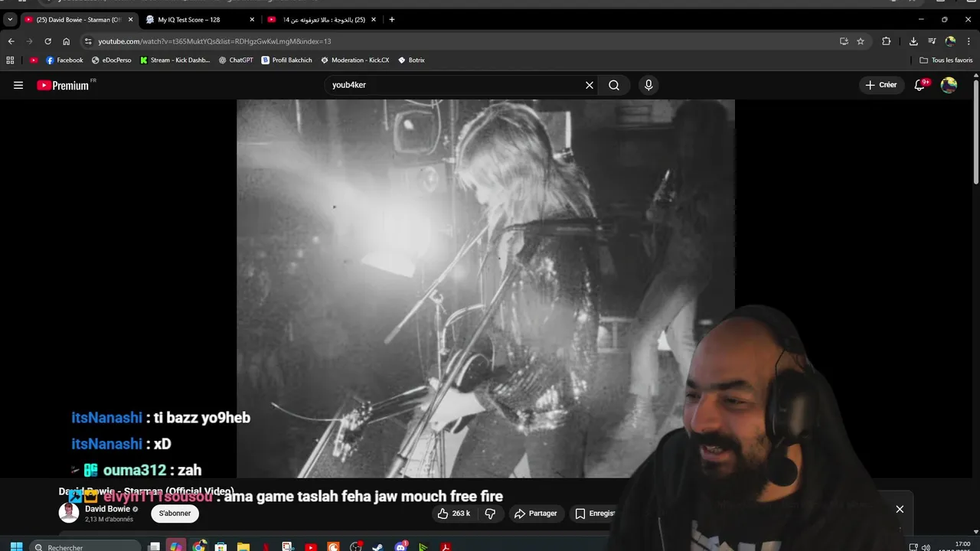Click the page vertical scrollbar
The height and width of the screenshot is (551, 980).
975,130
